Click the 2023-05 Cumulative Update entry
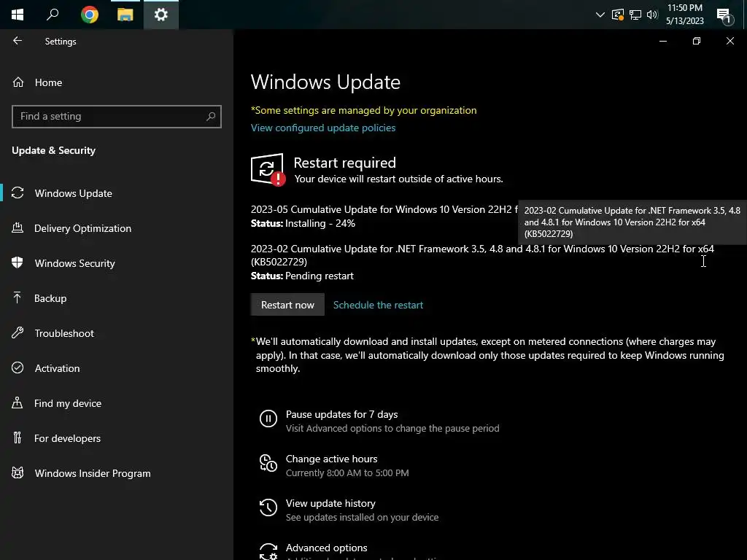 384,209
